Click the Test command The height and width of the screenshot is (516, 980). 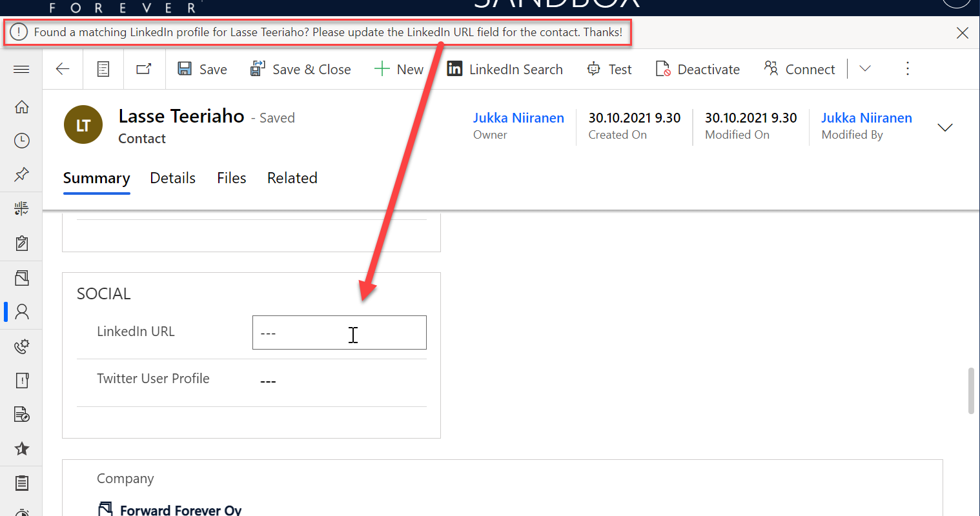(609, 69)
